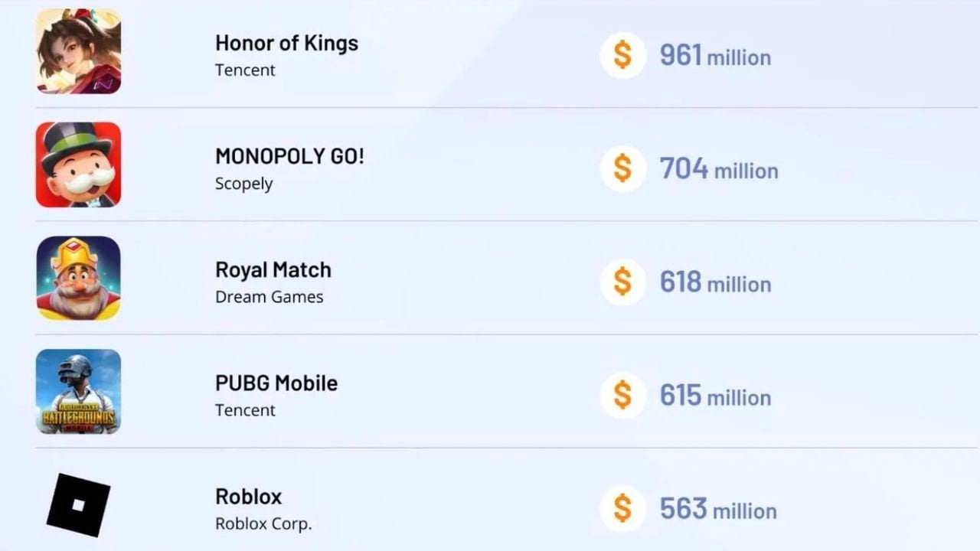Screen dimensions: 980x551
Task: Click dollar icon beside 961 million
Action: (x=622, y=56)
